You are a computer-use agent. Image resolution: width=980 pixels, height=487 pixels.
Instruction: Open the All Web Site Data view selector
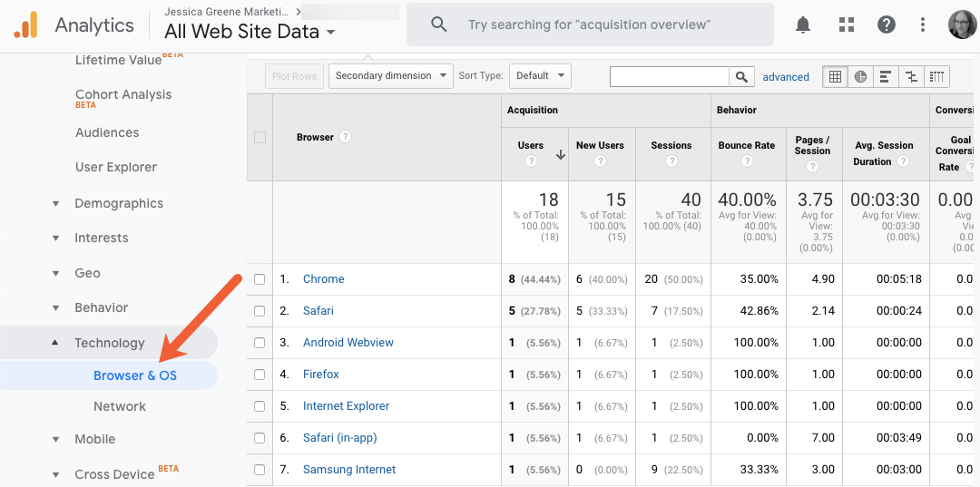point(250,31)
